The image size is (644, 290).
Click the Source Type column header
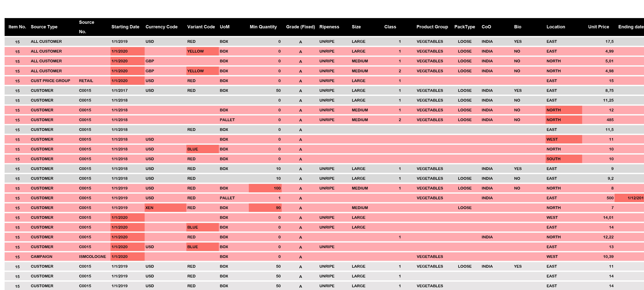[44, 27]
